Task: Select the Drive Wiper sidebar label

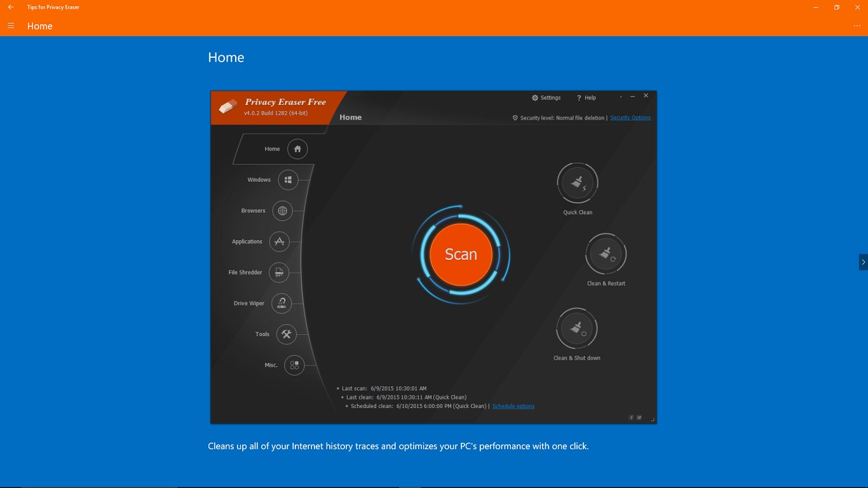Action: point(249,303)
